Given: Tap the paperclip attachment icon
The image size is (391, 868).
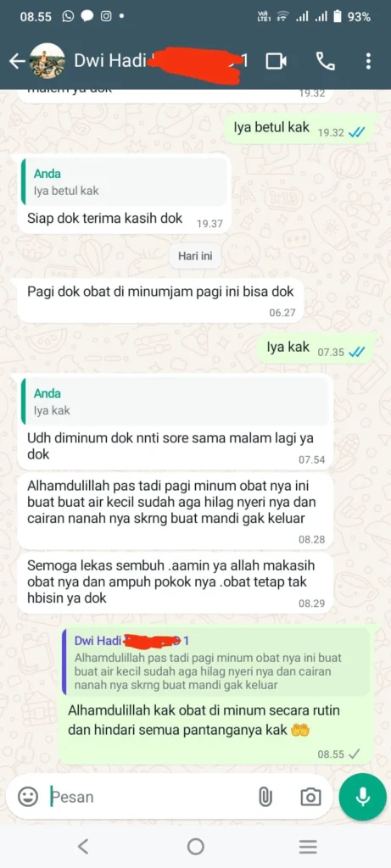Looking at the screenshot, I should 265,797.
